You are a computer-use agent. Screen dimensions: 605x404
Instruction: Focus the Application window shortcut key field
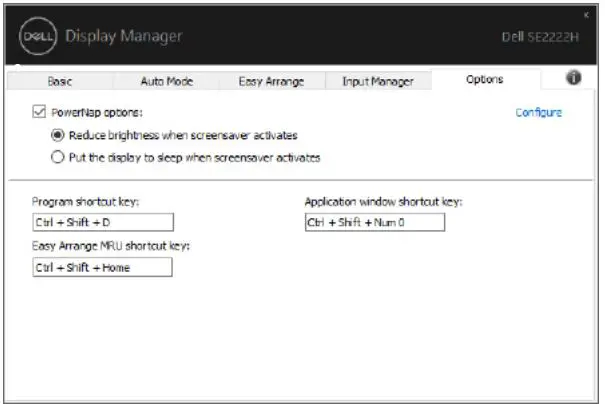pos(375,222)
